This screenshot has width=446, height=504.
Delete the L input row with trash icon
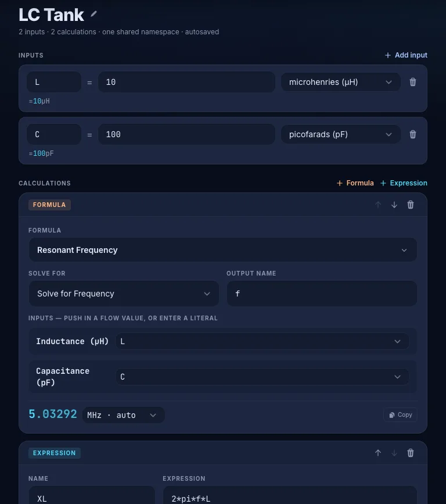(412, 82)
